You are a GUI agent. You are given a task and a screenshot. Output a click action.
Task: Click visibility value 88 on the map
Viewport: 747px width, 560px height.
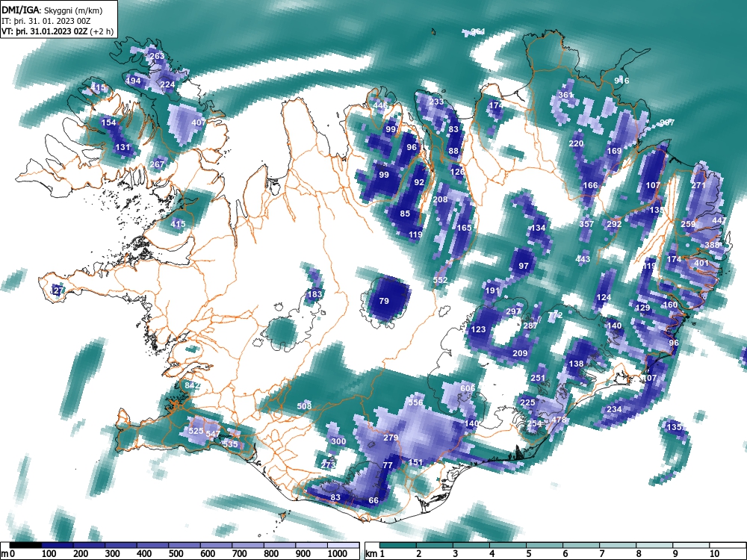453,151
